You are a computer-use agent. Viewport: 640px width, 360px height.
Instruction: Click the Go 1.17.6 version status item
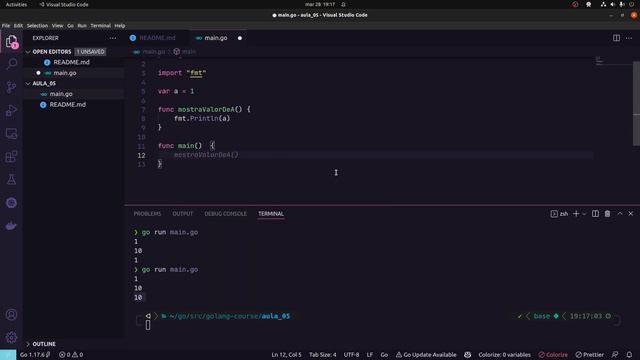click(35, 355)
